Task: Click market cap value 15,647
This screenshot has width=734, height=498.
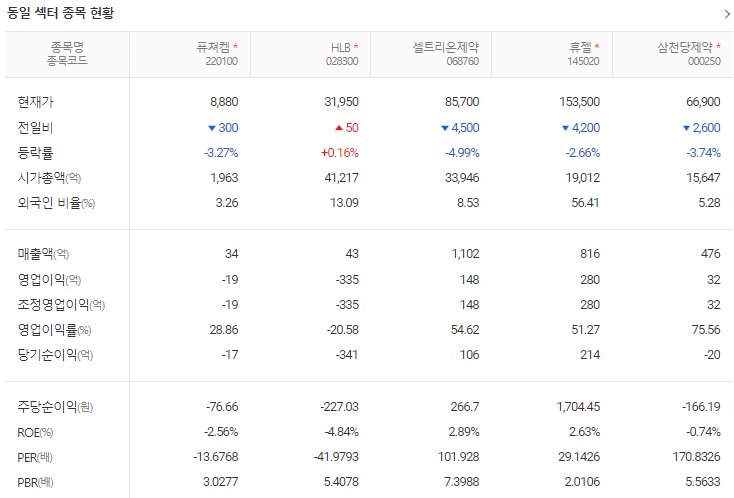Action: click(x=703, y=178)
